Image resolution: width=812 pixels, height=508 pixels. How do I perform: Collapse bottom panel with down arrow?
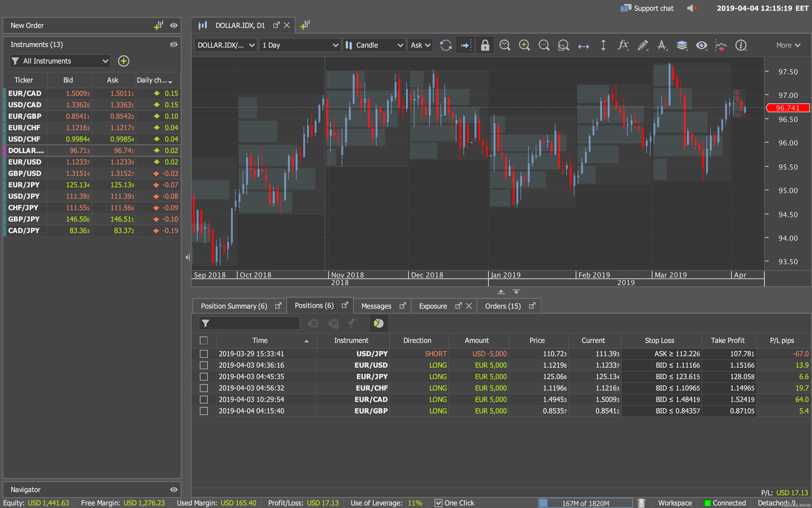pos(516,292)
